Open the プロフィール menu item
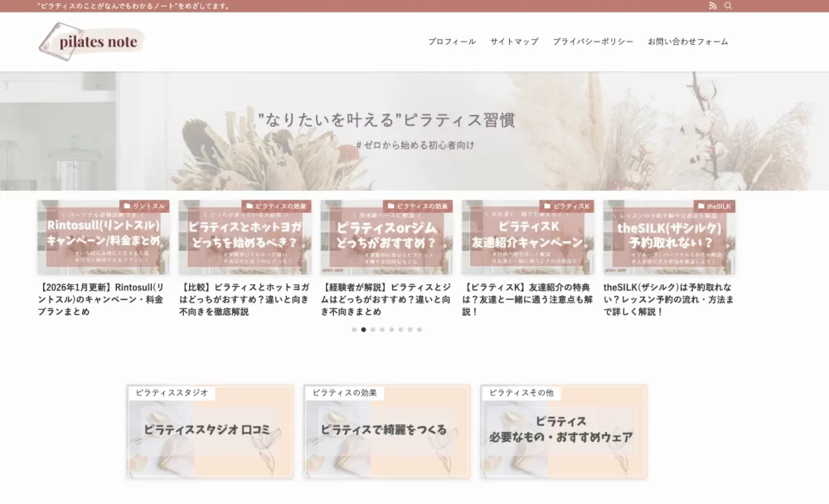This screenshot has height=504, width=829. tap(452, 41)
